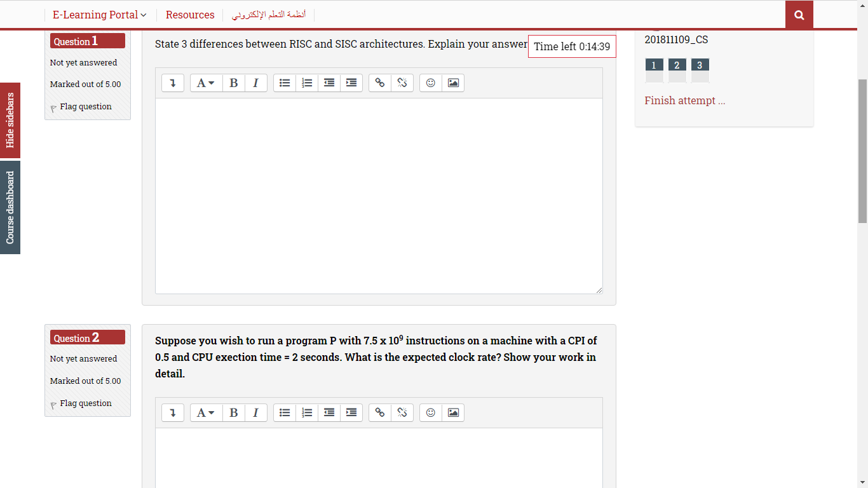Image resolution: width=868 pixels, height=488 pixels.
Task: Indent text in Question 2 editor
Action: click(351, 412)
